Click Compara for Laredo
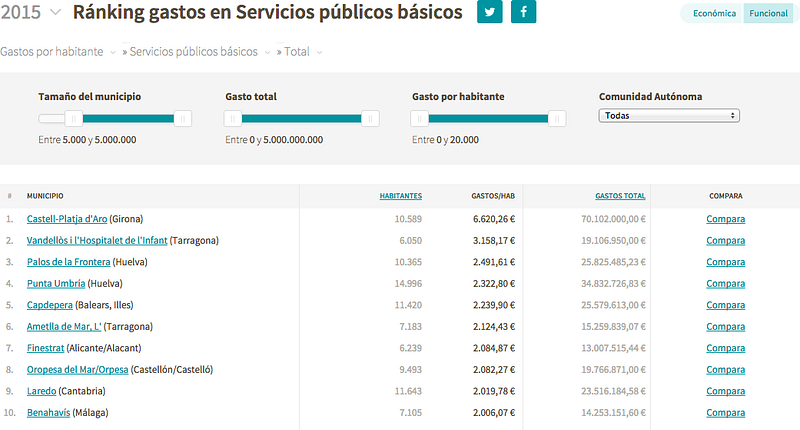800x430 pixels. [726, 391]
